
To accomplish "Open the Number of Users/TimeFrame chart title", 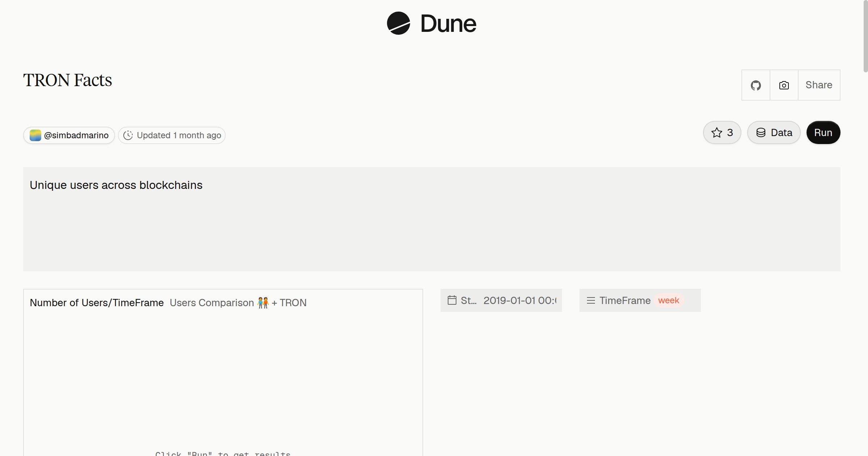I will click(97, 303).
